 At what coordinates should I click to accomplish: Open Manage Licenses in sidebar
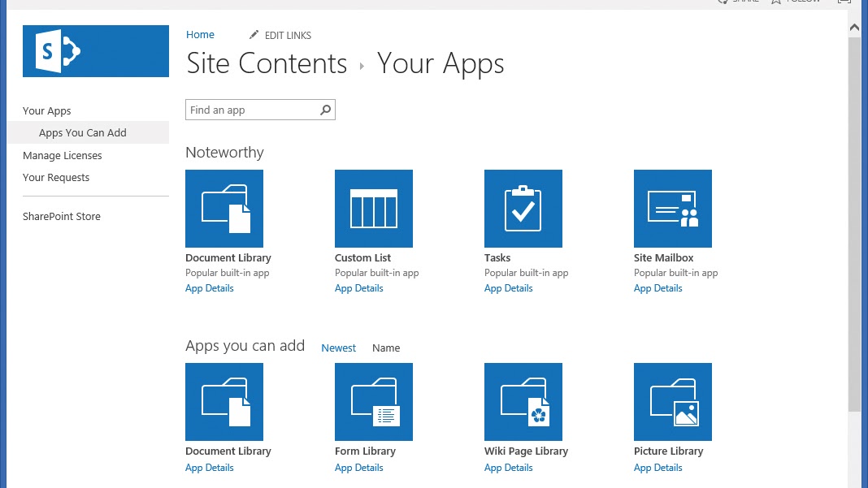(x=62, y=155)
